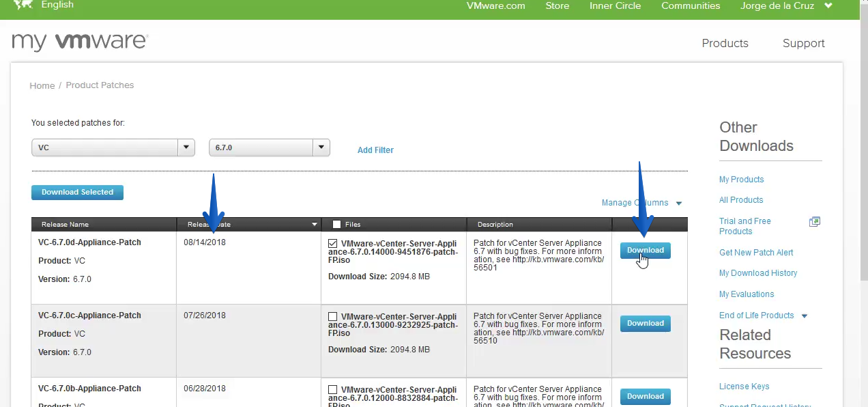Download the VC-6.7.0b Appliance Patch
Screen dimensions: 868x407
(645, 396)
